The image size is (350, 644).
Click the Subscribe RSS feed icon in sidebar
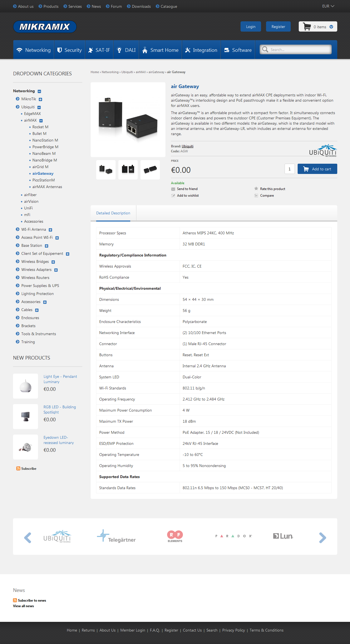pos(18,469)
